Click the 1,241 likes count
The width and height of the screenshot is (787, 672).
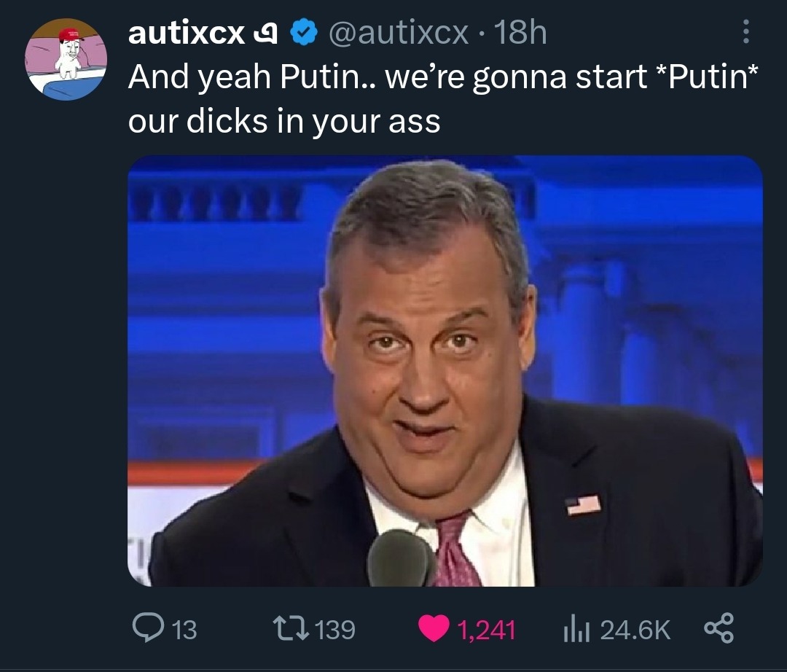pos(486,630)
